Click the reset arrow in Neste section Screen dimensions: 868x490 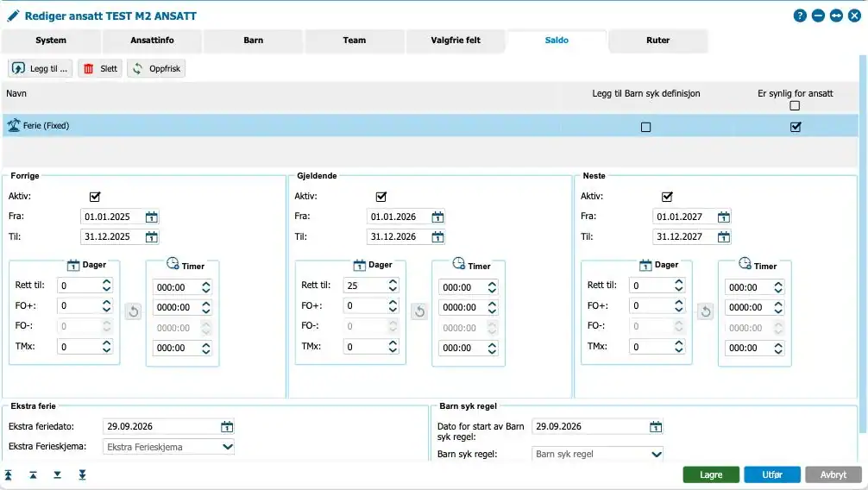click(705, 311)
